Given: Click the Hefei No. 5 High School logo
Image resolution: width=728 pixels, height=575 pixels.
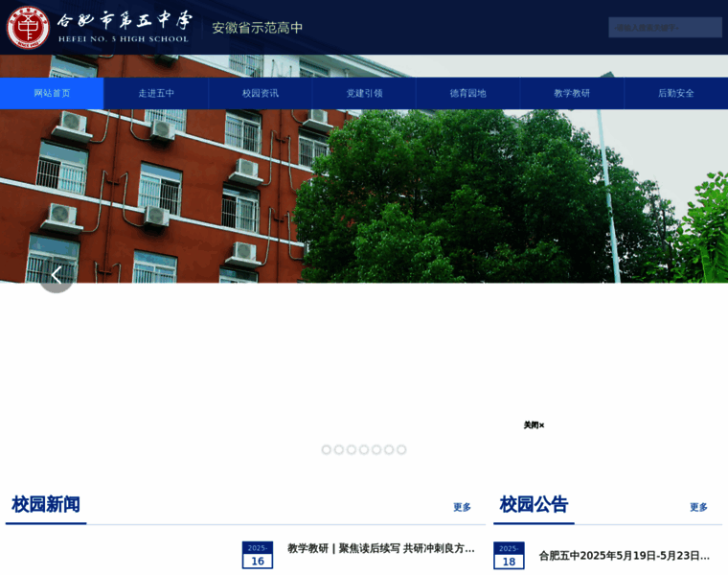Looking at the screenshot, I should pos(28,28).
